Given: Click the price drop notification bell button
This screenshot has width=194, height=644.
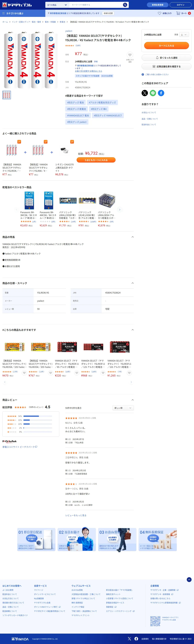Looking at the screenshot, I should coord(167,57).
